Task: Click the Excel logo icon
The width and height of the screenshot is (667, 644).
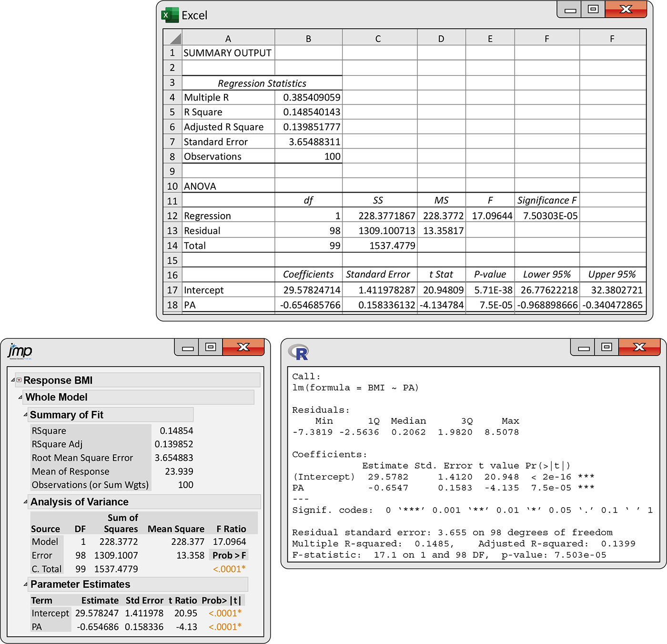Action: pos(170,15)
